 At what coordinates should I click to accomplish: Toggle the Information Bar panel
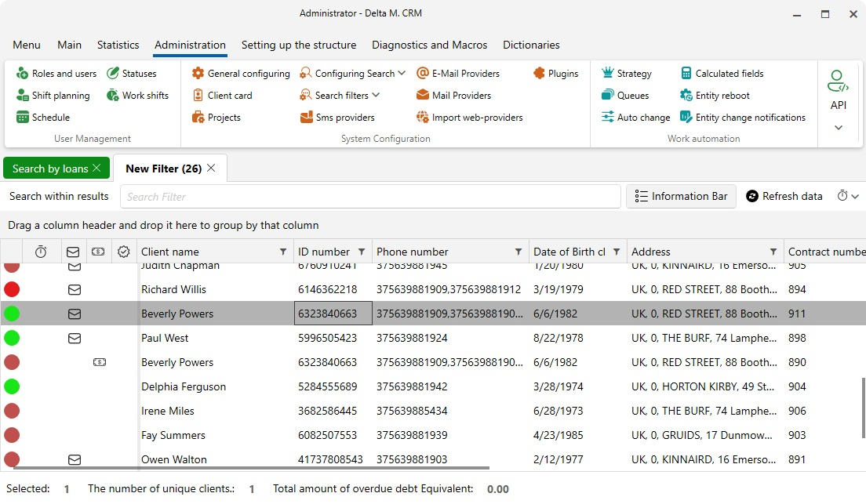[681, 197]
